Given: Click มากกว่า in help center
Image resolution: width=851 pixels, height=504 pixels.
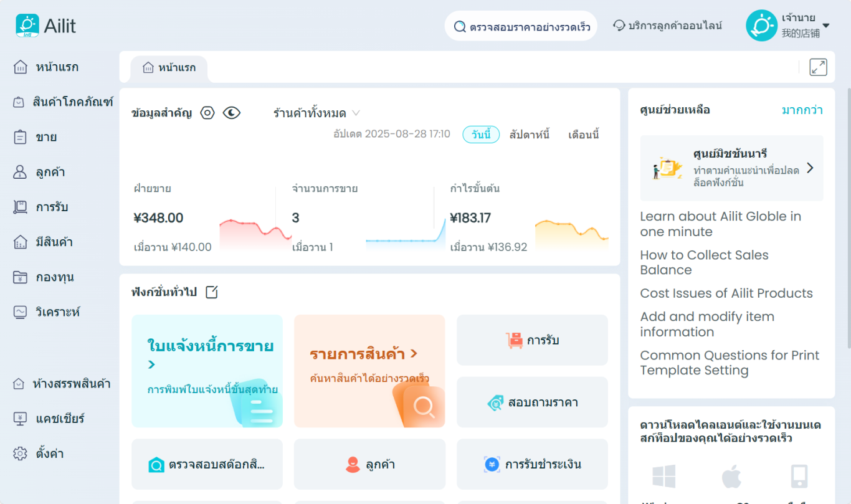Looking at the screenshot, I should tap(802, 110).
